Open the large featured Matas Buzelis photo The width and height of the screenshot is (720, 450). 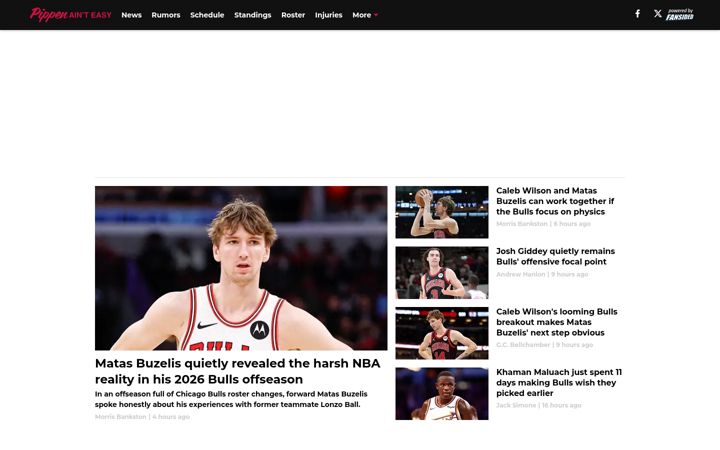click(241, 268)
